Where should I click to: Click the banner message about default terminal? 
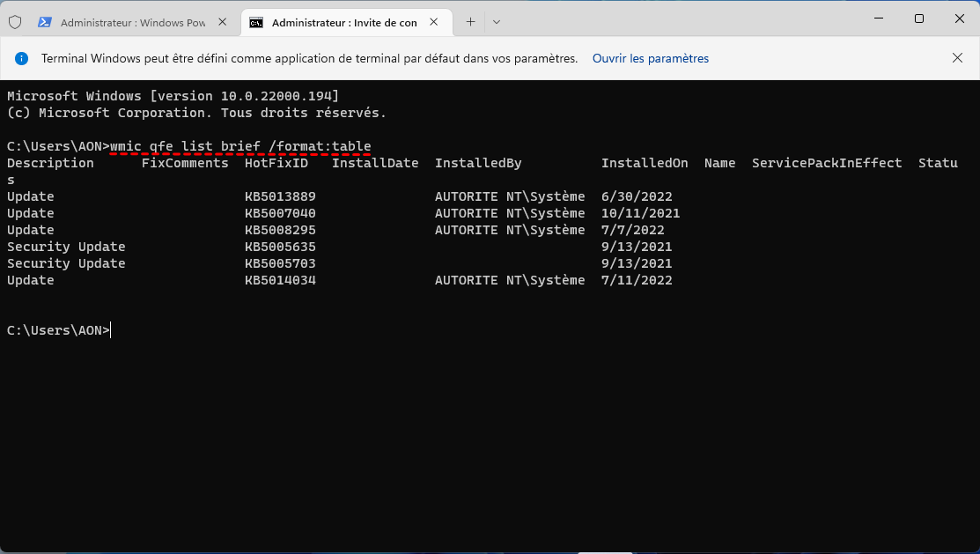(309, 58)
